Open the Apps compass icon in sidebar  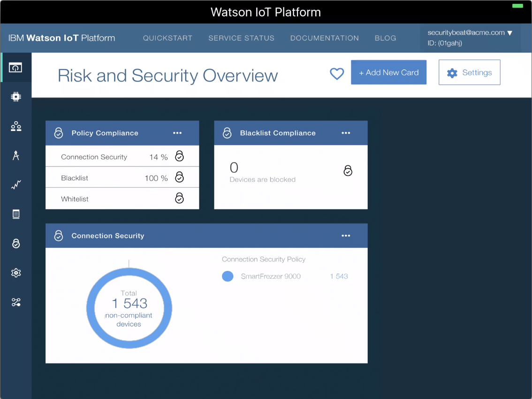[15, 155]
